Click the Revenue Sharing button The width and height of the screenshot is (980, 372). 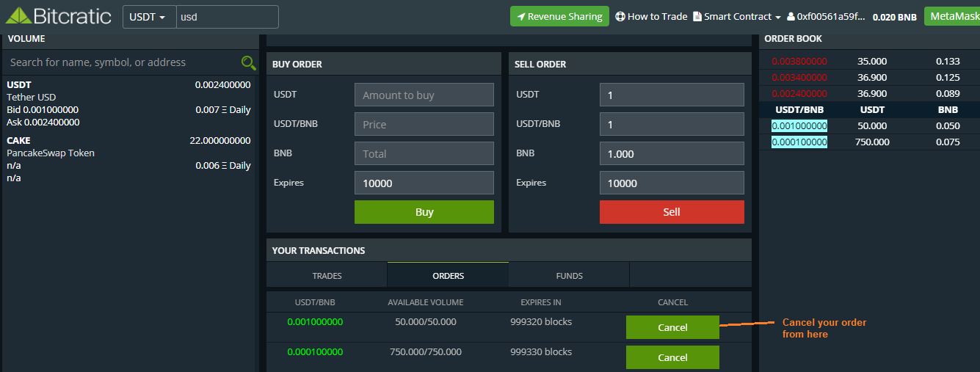pos(559,16)
